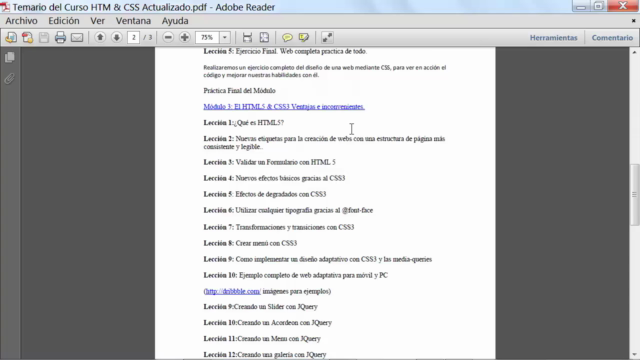
Task: Click the 75% zoom value field
Action: [207, 38]
